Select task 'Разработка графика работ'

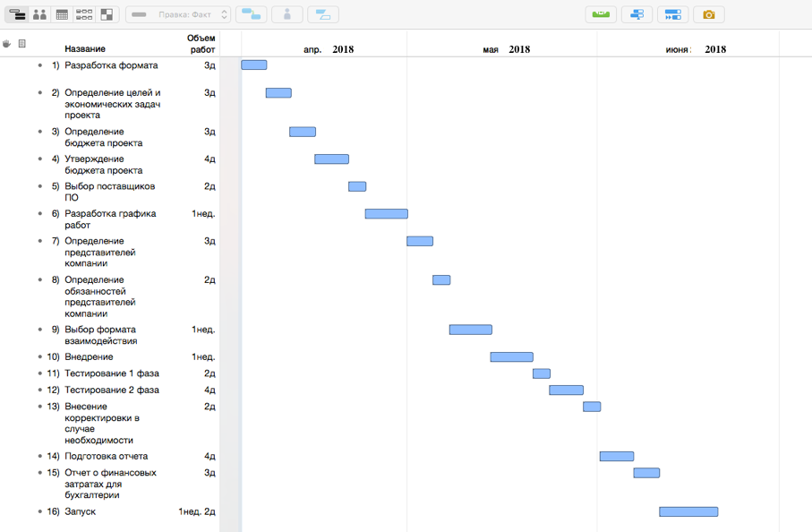[x=110, y=219]
